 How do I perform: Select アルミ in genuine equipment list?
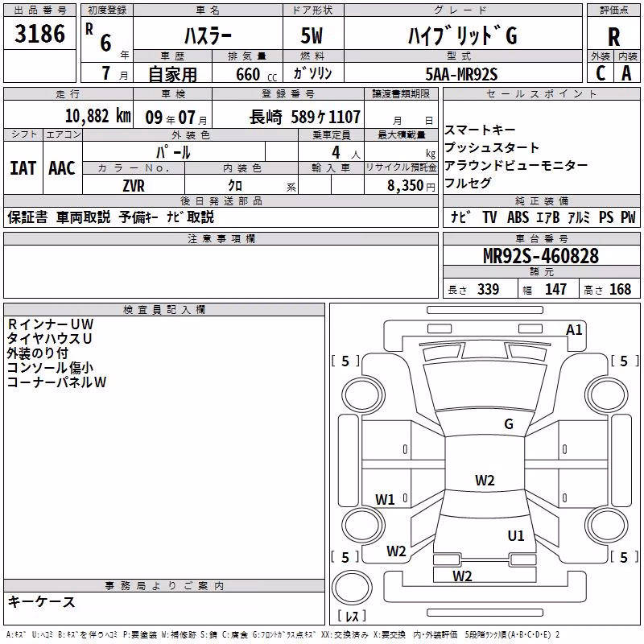[x=579, y=217]
